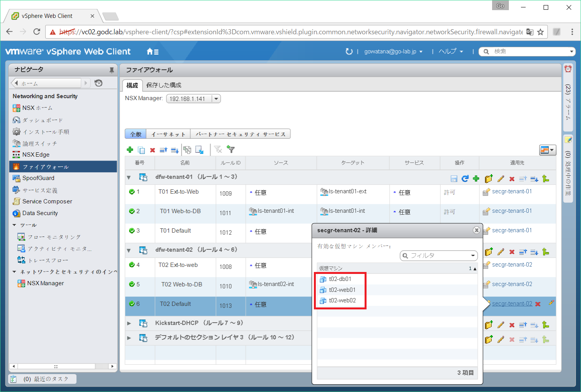
Task: Open NSX ホーム in navigator
Action: 33,108
